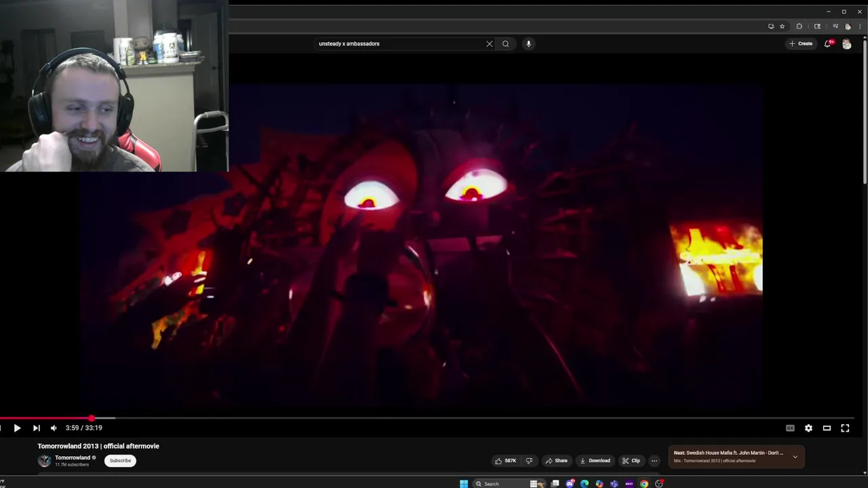Run the YouTube search magnifier
Image resolution: width=868 pixels, height=488 pixels.
coord(505,43)
